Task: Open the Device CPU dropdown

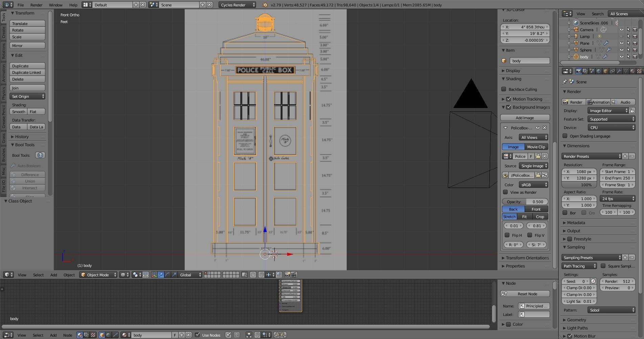Action: point(612,127)
